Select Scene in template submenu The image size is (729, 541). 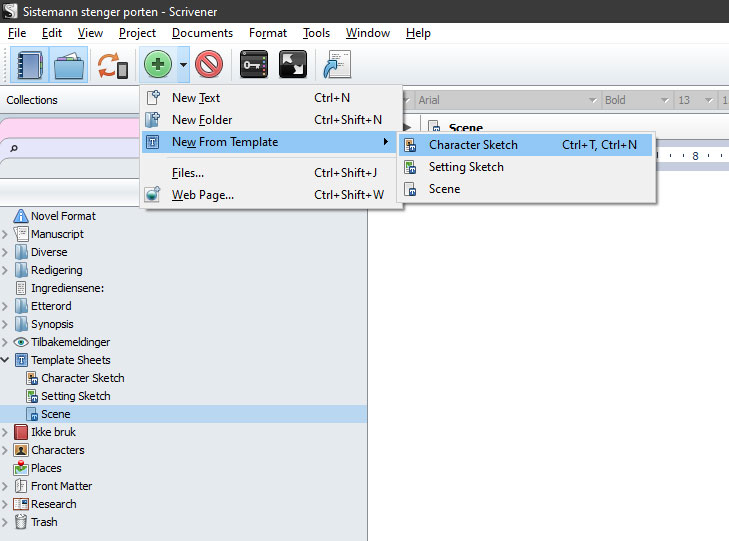coord(526,189)
